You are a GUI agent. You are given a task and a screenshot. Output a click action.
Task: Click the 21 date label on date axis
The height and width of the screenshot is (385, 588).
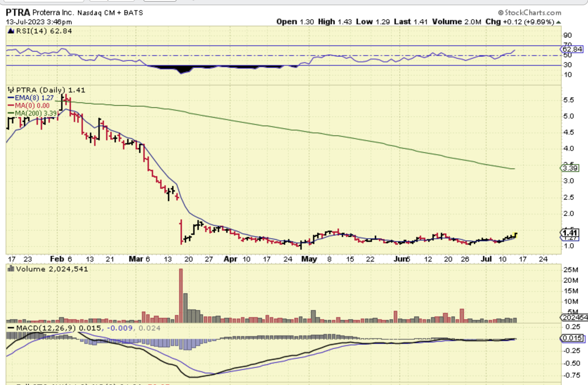pyautogui.click(x=110, y=259)
